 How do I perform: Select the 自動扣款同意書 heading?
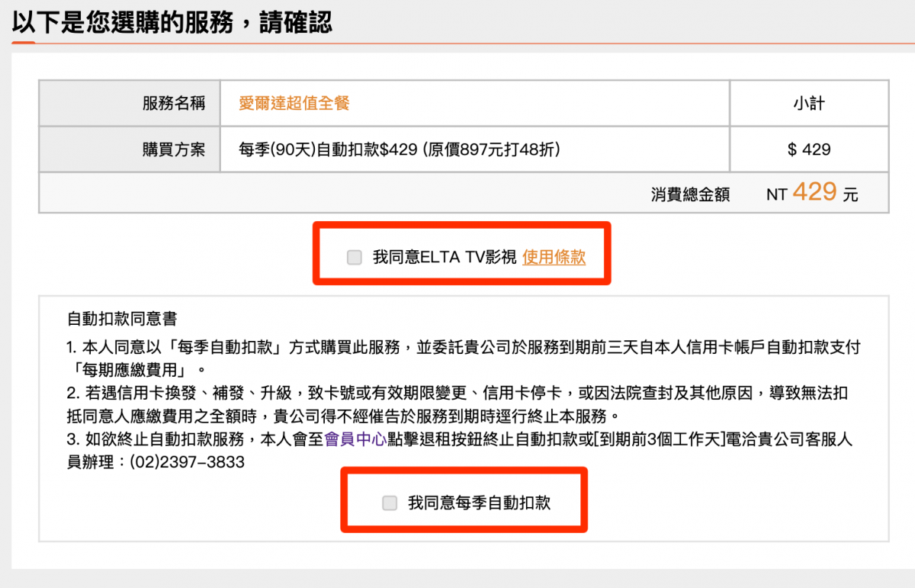(123, 318)
